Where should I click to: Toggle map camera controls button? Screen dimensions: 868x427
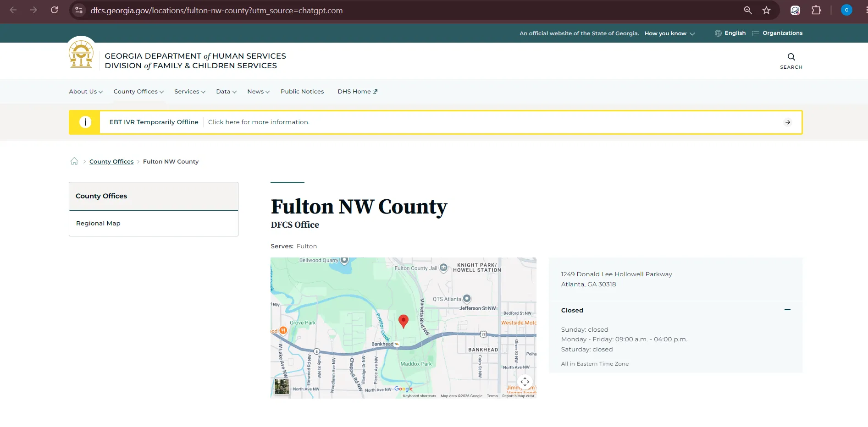(x=525, y=382)
